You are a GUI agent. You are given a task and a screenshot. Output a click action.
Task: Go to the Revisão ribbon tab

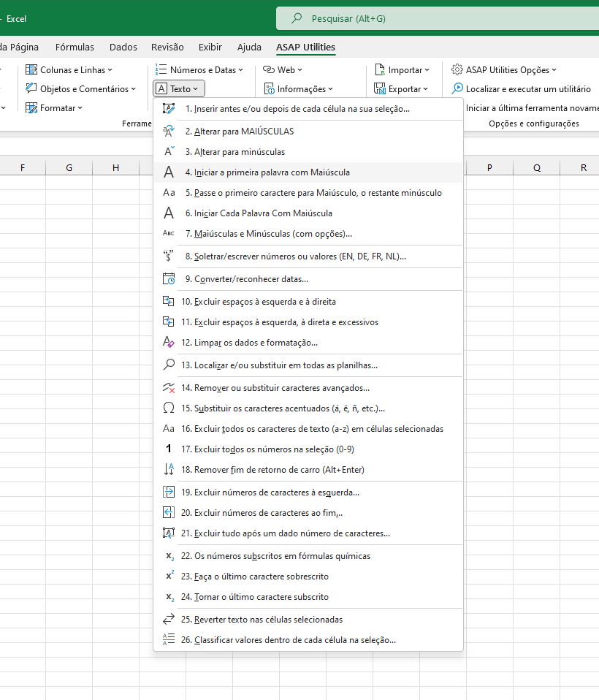[x=167, y=47]
